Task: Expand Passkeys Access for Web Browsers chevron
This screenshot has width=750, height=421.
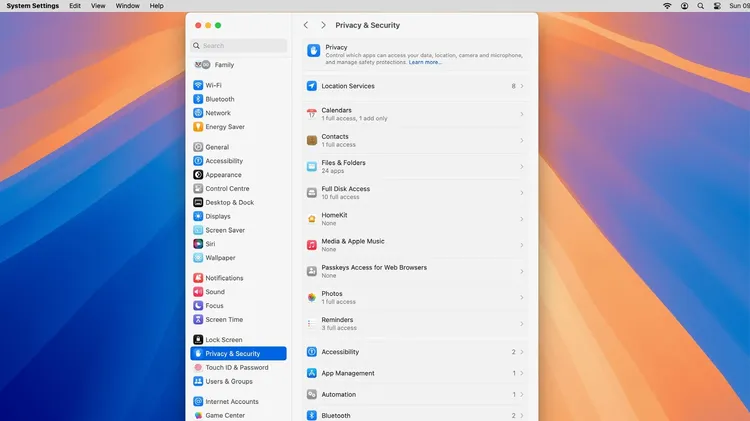Action: (x=522, y=271)
